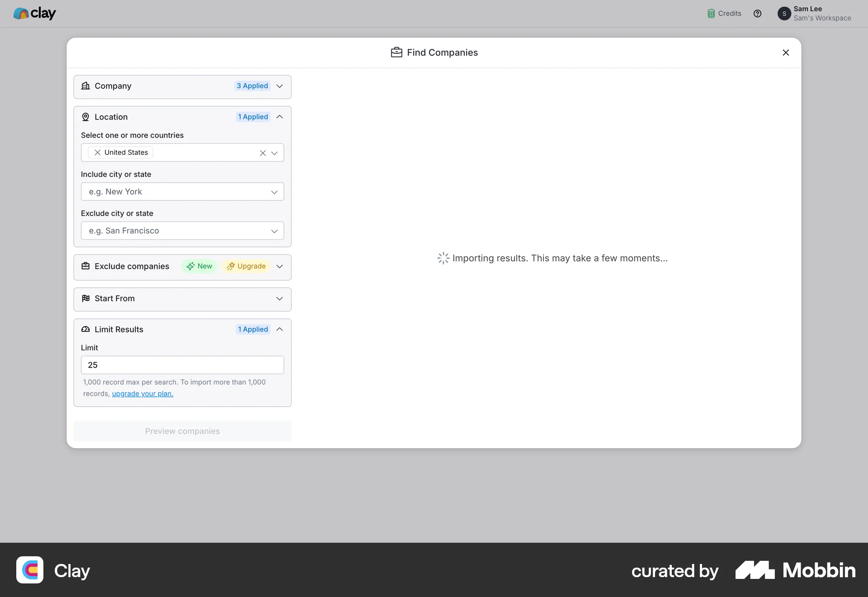Image resolution: width=868 pixels, height=597 pixels.
Task: Remove the United States country tag
Action: [x=97, y=152]
